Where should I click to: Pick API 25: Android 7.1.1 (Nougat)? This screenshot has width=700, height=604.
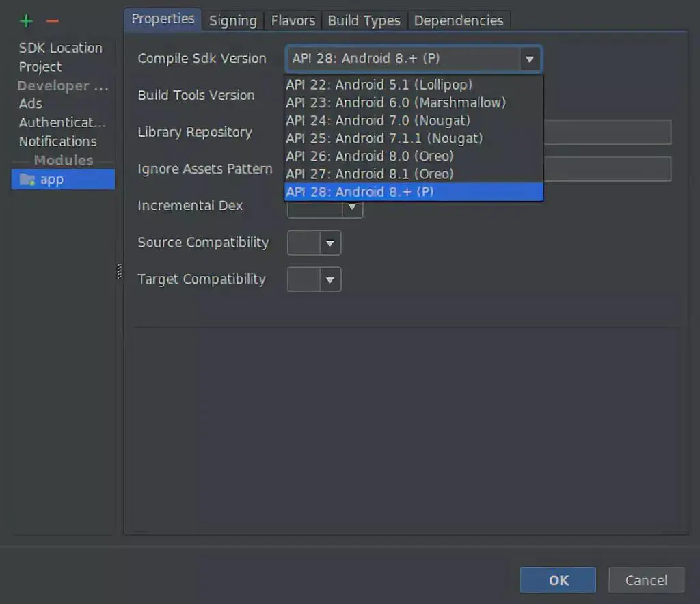tap(414, 138)
